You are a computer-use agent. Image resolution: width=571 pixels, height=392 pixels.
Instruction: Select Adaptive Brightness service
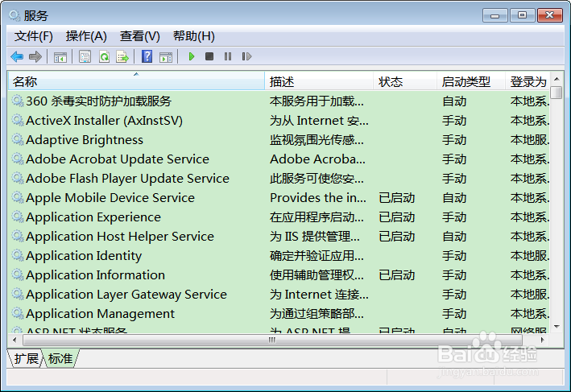85,139
